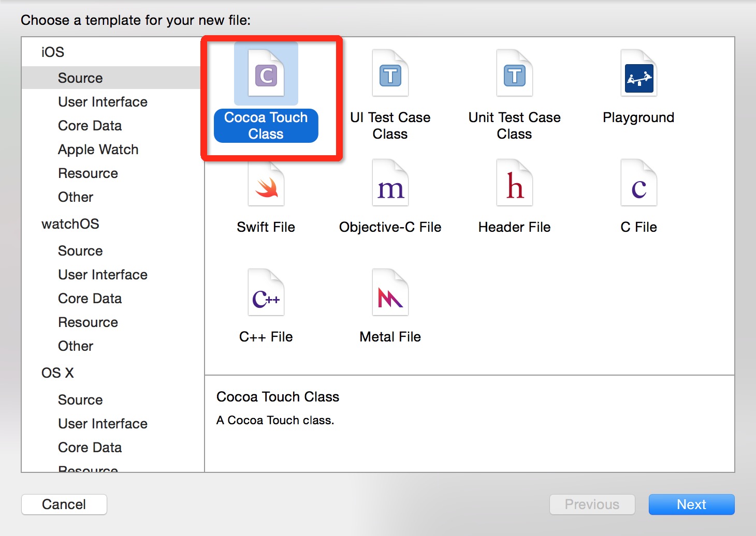Click the Cancel button
The height and width of the screenshot is (536, 756).
(x=64, y=504)
